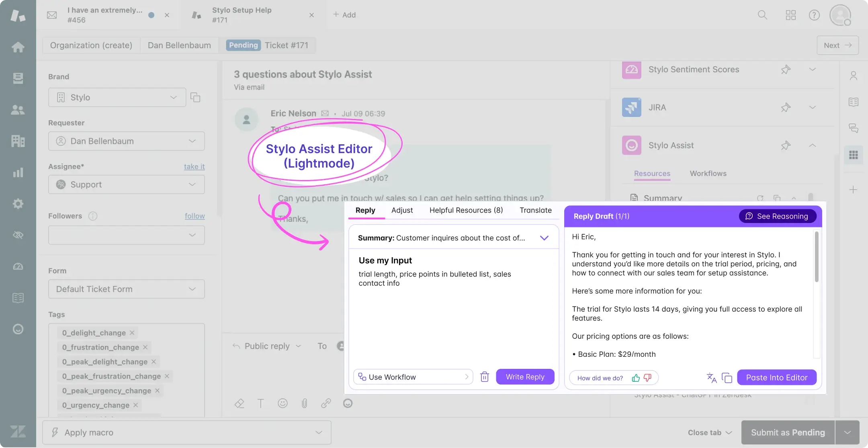The image size is (868, 448).
Task: Click the reply draft scrollbar
Action: [x=816, y=257]
